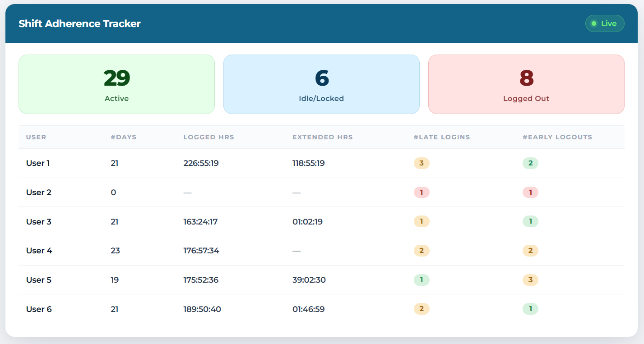
Task: Click User 6's late logins badge
Action: click(x=422, y=309)
